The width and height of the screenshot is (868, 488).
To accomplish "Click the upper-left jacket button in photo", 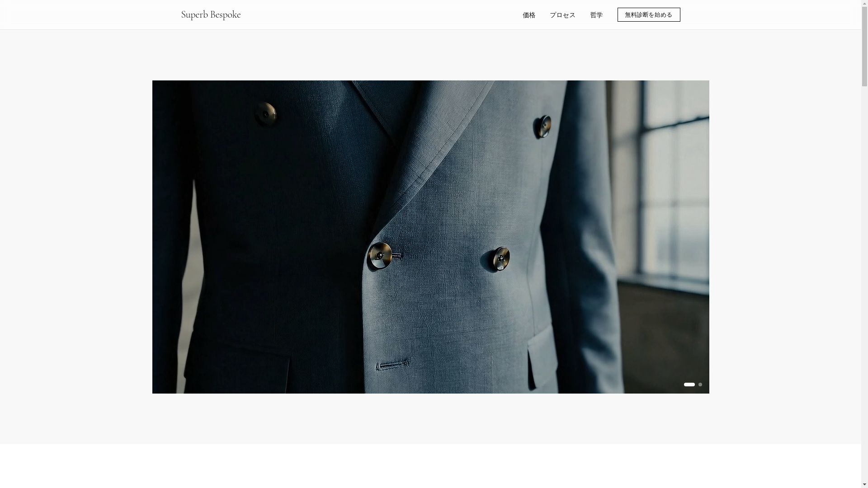I will point(265,113).
